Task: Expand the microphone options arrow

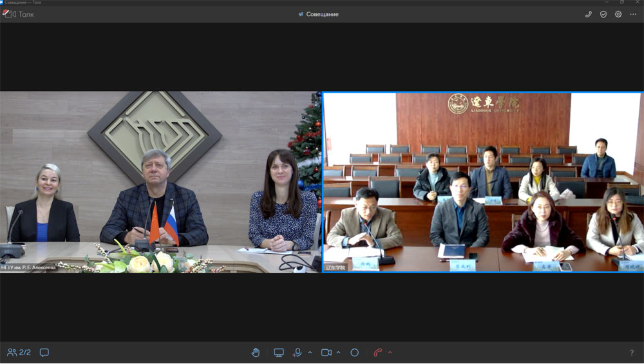Action: pos(310,352)
